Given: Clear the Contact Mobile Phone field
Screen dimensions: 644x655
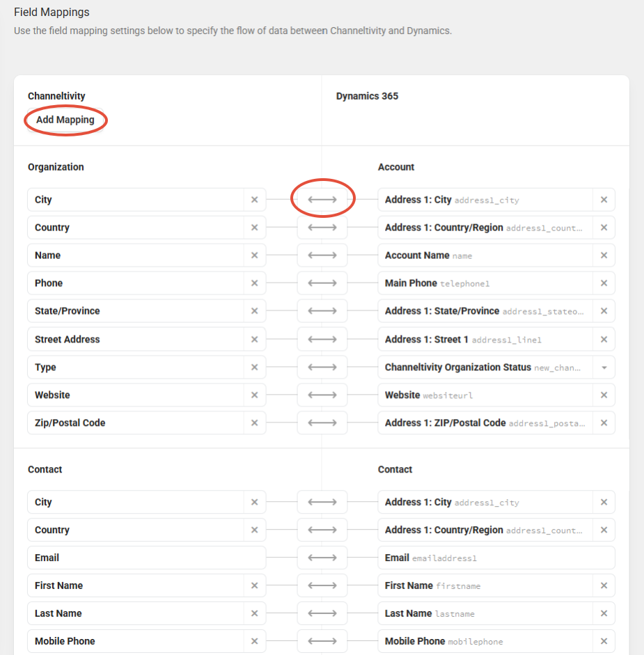Looking at the screenshot, I should (x=255, y=641).
